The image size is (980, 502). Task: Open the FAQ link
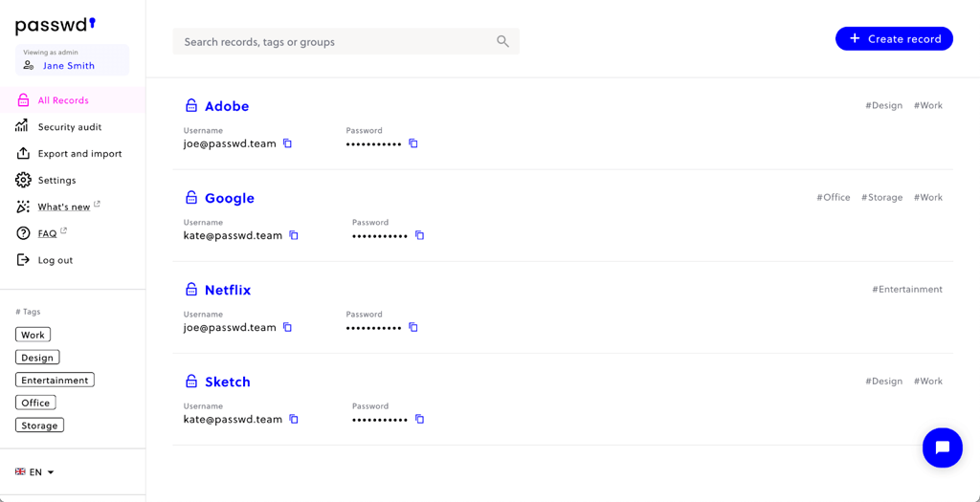[47, 233]
